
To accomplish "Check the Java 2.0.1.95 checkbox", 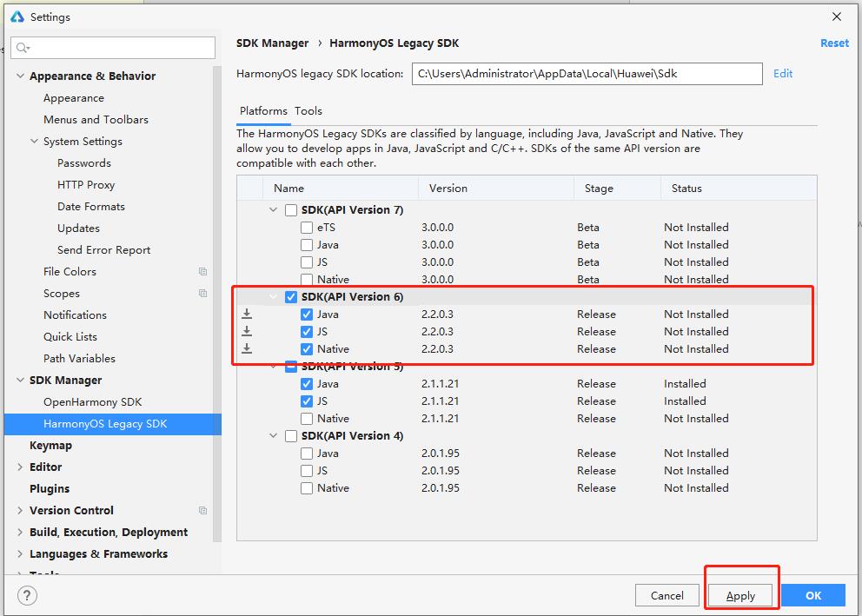I will point(307,454).
